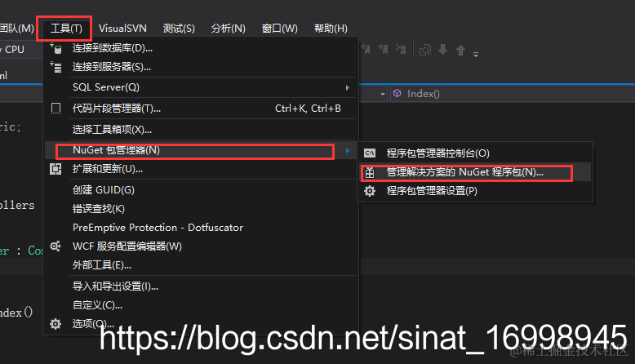This screenshot has width=635, height=364.
Task: Click the code snippet manager icon
Action: [x=56, y=108]
